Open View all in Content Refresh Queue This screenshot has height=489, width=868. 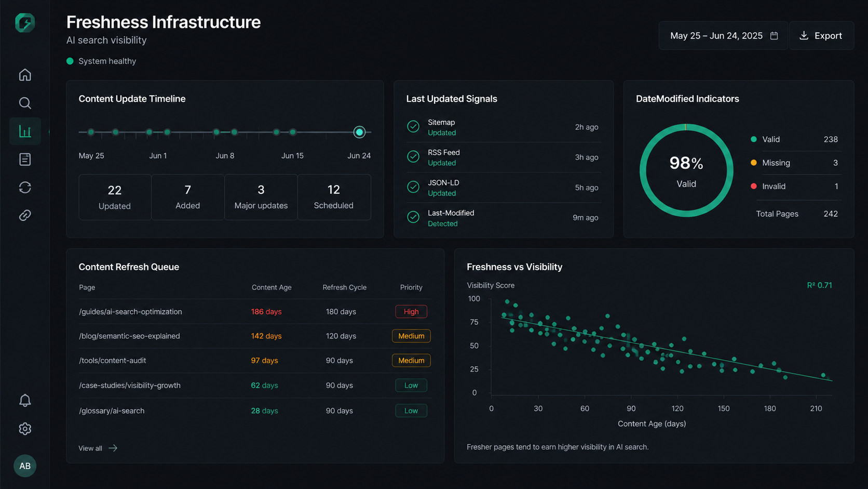[98, 448]
